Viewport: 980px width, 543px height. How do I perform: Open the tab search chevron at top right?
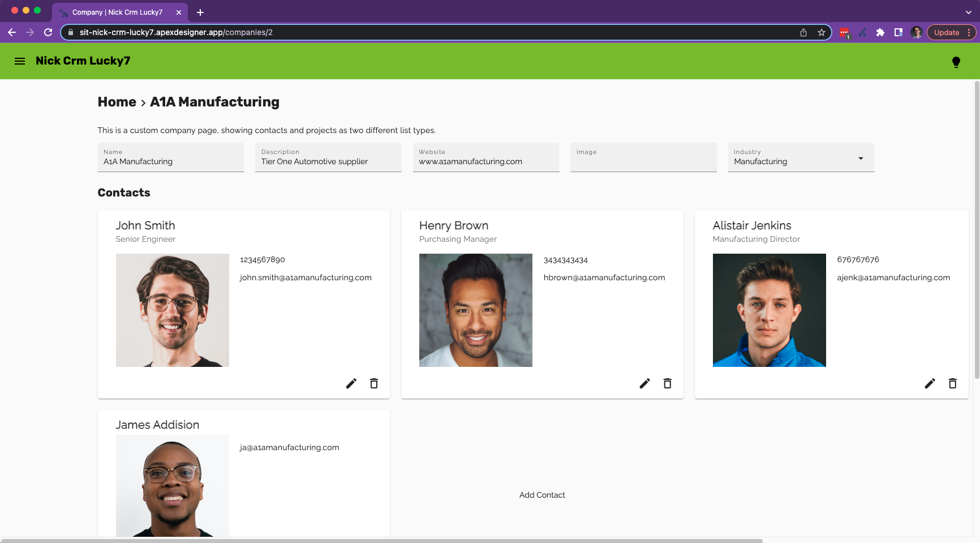[968, 12]
